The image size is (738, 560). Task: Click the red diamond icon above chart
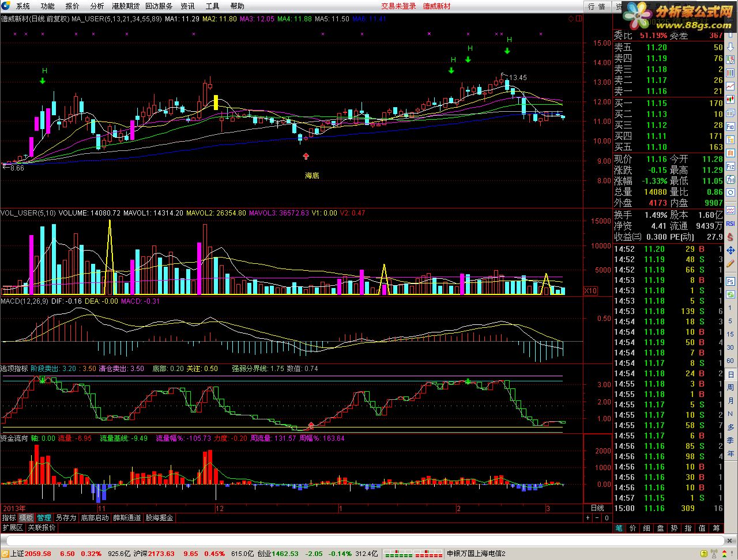(x=571, y=18)
